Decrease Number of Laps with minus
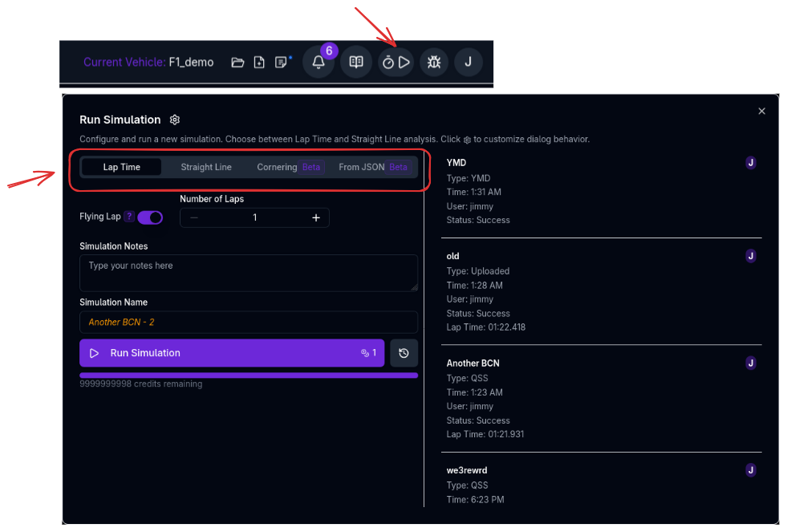 tap(194, 217)
